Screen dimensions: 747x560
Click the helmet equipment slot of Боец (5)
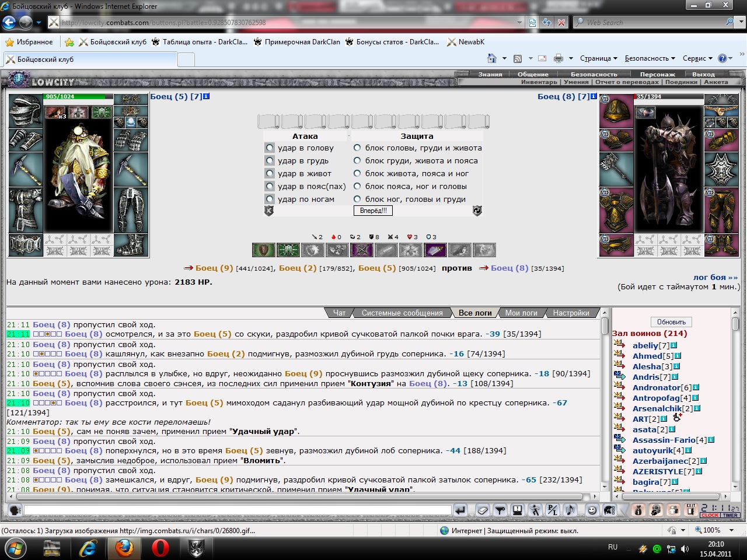point(25,110)
